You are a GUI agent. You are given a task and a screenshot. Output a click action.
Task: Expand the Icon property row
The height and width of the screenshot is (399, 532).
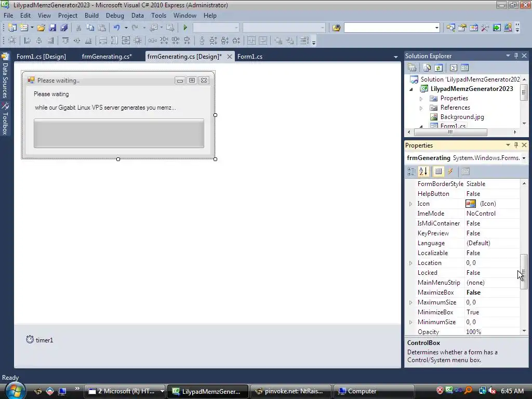pos(410,204)
